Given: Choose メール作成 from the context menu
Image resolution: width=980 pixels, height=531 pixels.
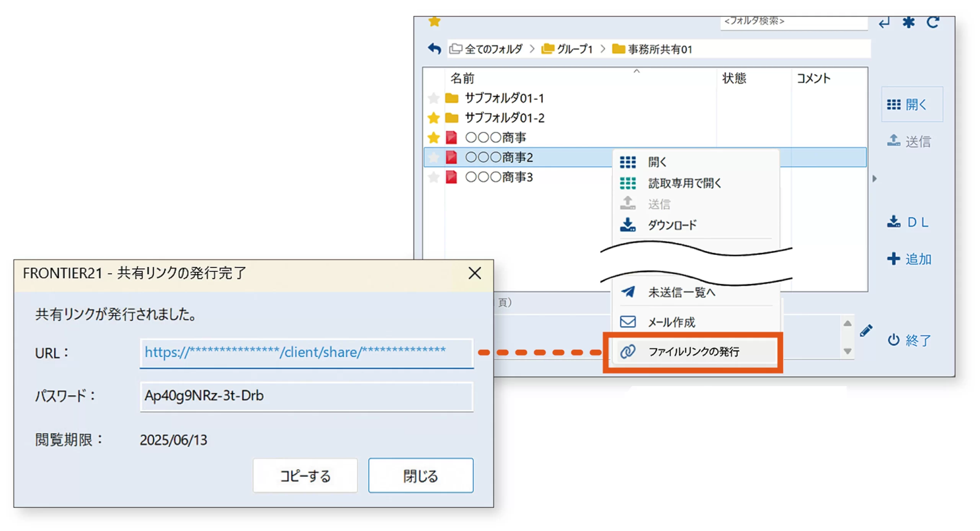Looking at the screenshot, I should click(x=672, y=322).
